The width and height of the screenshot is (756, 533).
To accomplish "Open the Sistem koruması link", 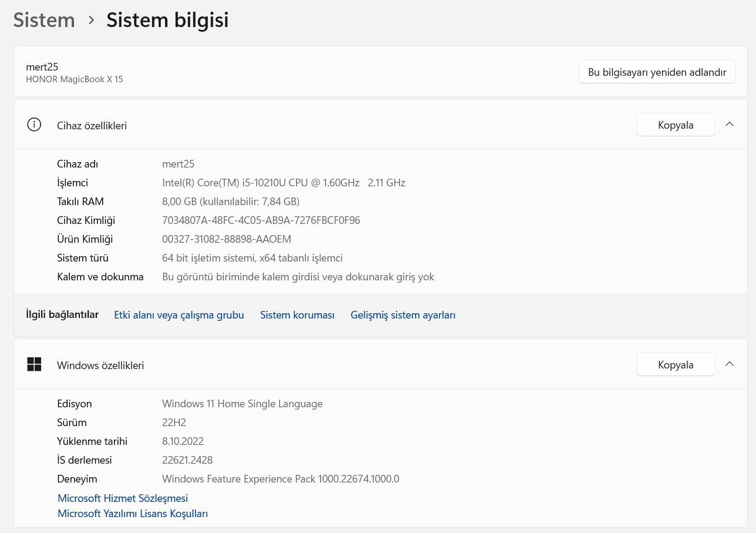I will pyautogui.click(x=297, y=315).
